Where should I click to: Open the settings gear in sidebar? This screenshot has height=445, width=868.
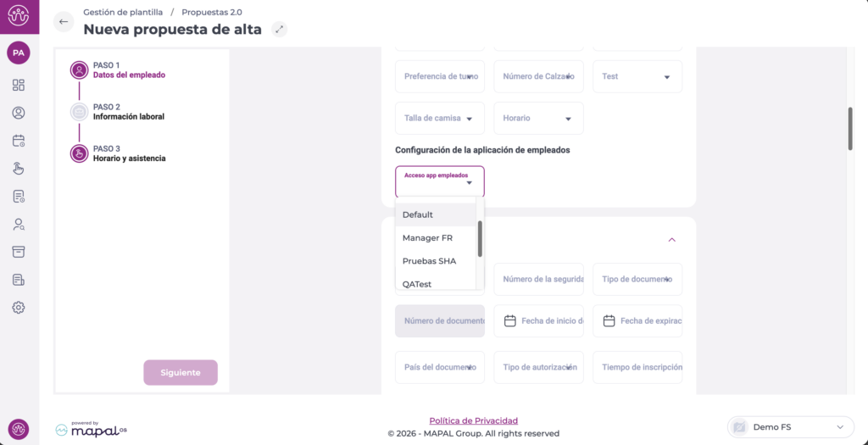point(19,308)
